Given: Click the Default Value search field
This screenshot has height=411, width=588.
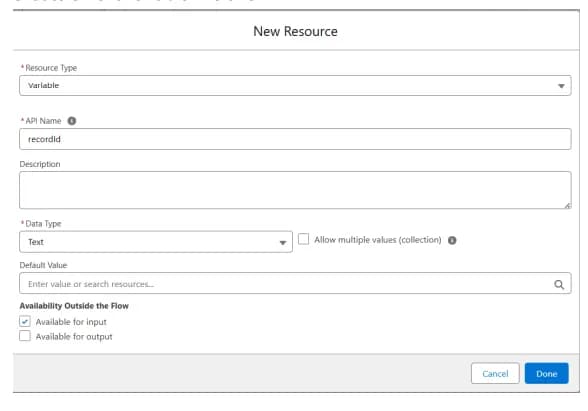Looking at the screenshot, I should tap(295, 284).
